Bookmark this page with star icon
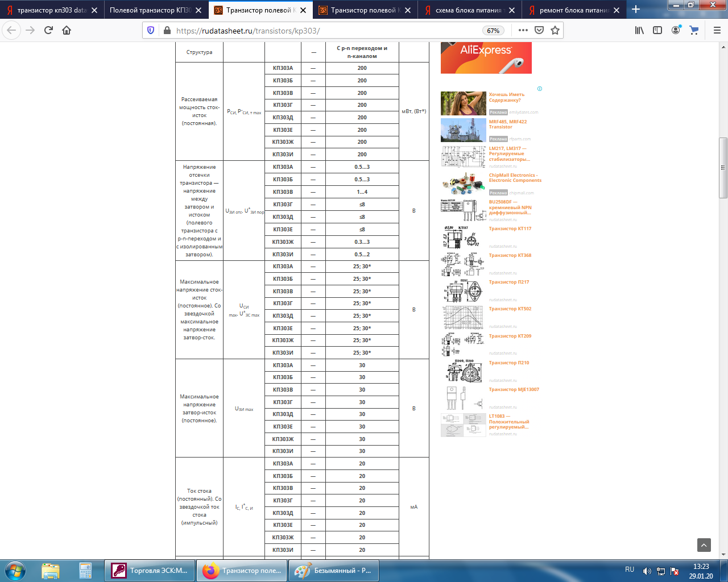728x582 pixels. click(x=555, y=30)
